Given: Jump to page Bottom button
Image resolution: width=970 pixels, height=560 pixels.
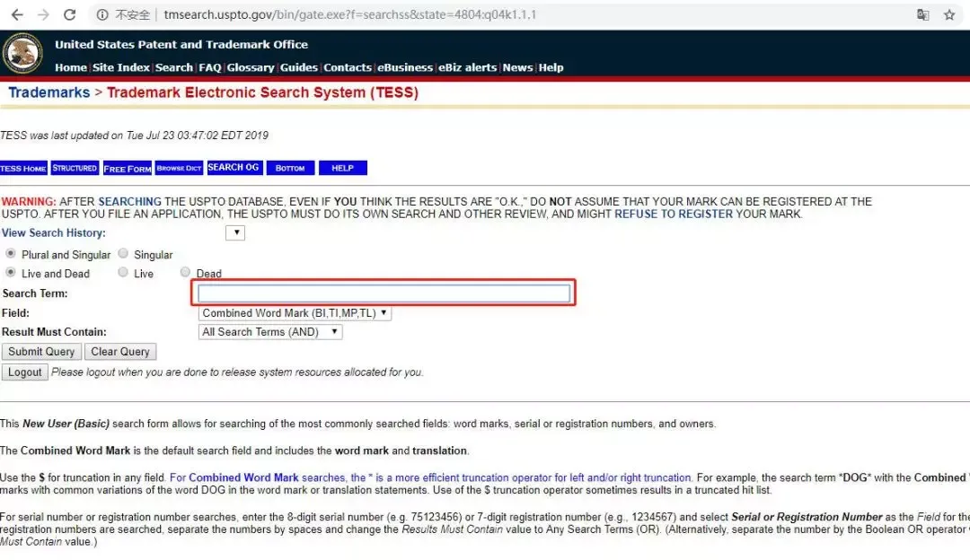Looking at the screenshot, I should (x=290, y=168).
